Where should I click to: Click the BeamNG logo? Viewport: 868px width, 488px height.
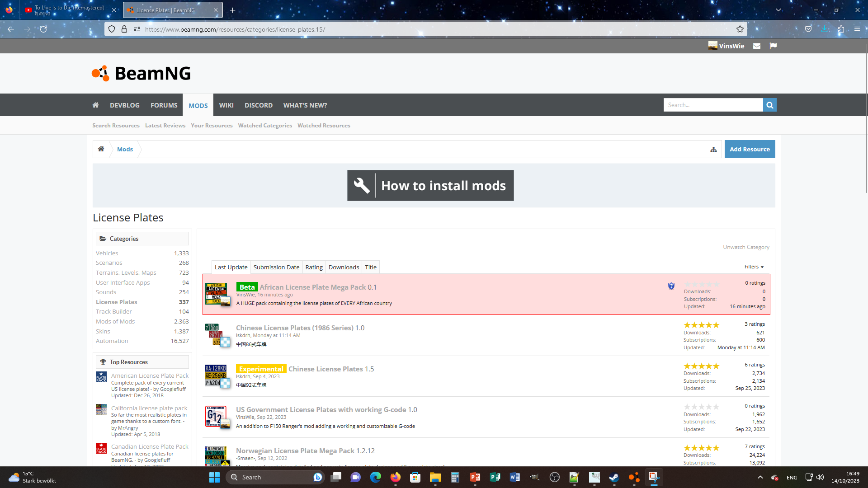pos(141,73)
